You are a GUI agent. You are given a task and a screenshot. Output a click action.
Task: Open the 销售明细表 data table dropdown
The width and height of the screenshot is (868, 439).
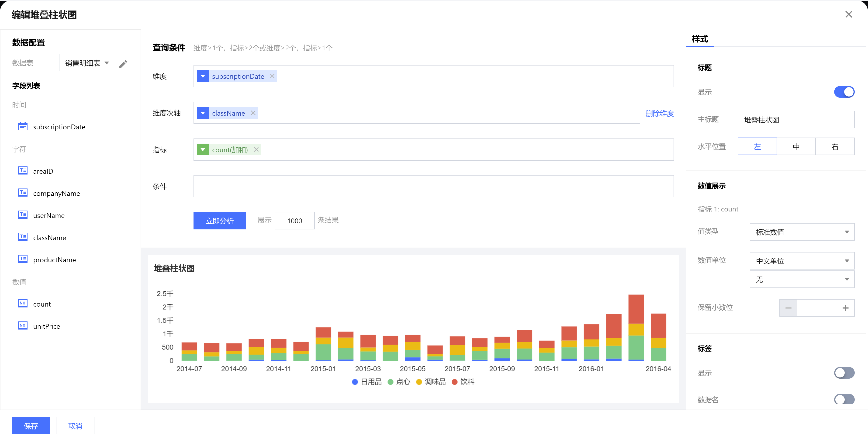(x=86, y=63)
